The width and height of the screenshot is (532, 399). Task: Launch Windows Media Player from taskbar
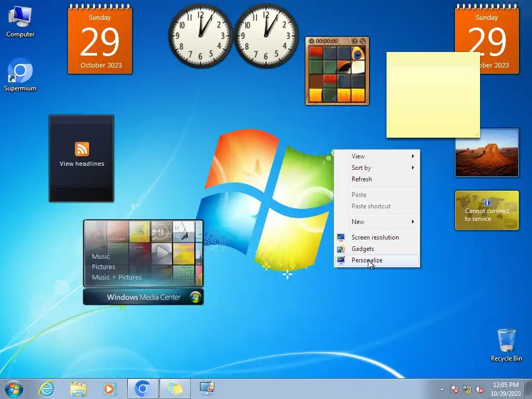pyautogui.click(x=110, y=389)
